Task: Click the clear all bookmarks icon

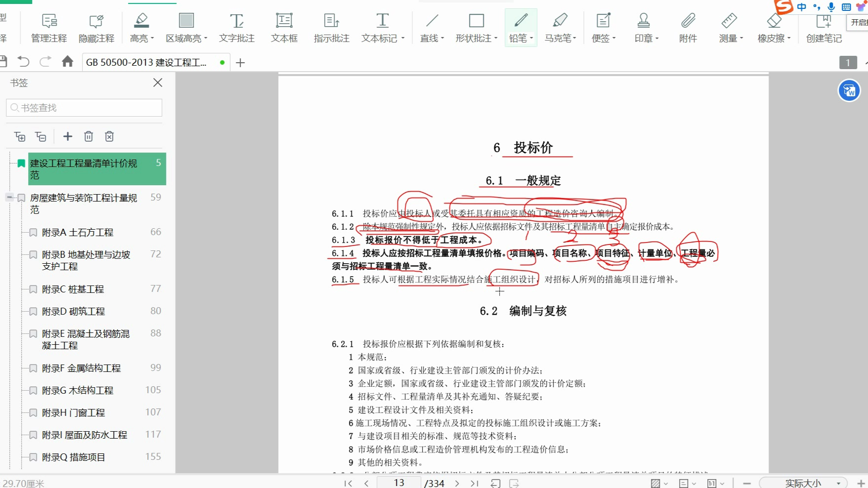Action: [x=109, y=136]
